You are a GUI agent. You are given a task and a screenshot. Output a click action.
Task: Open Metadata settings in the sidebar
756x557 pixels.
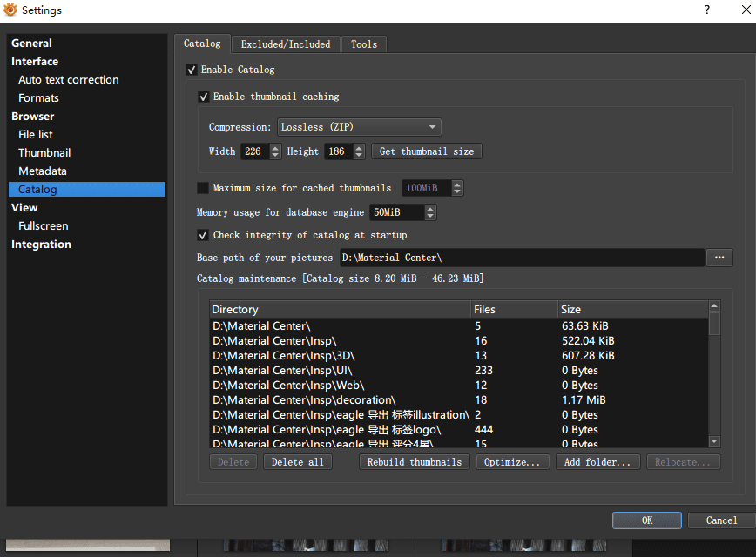click(x=43, y=171)
